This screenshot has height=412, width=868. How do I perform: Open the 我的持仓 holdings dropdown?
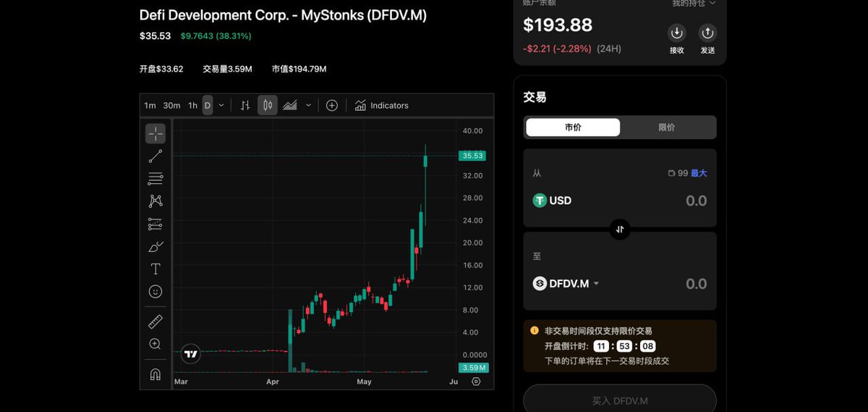click(694, 4)
